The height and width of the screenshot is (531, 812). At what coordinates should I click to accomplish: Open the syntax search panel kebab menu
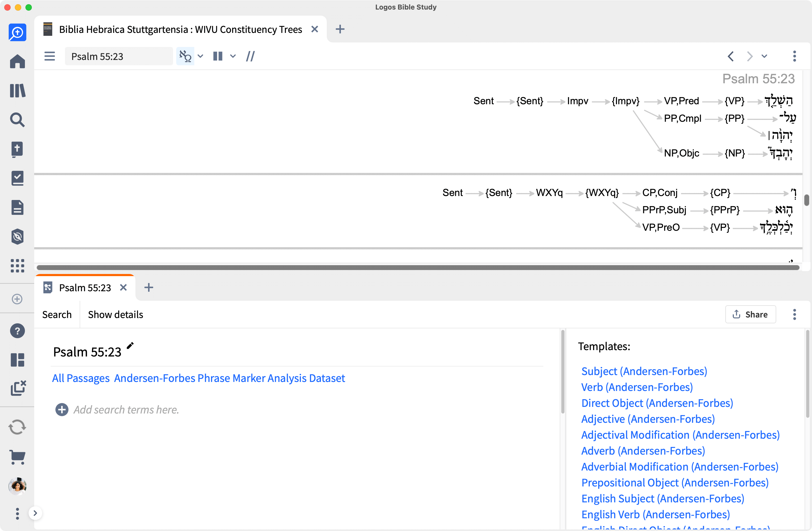tap(795, 314)
